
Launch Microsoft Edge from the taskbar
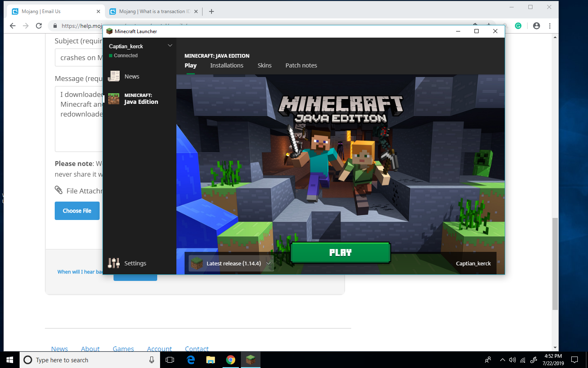(191, 360)
